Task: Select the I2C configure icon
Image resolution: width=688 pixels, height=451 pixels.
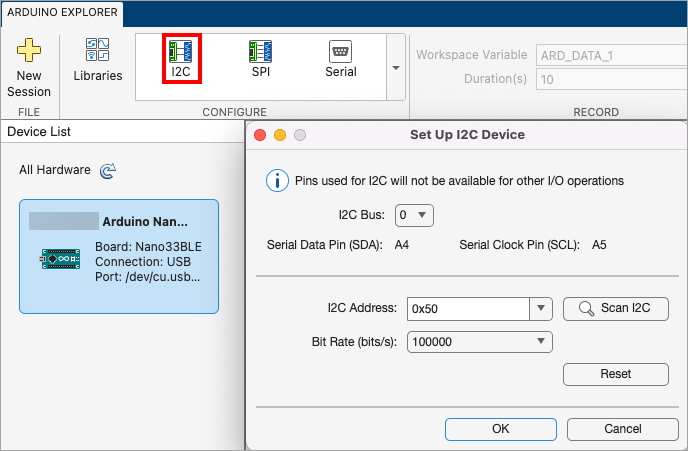Action: click(x=181, y=52)
